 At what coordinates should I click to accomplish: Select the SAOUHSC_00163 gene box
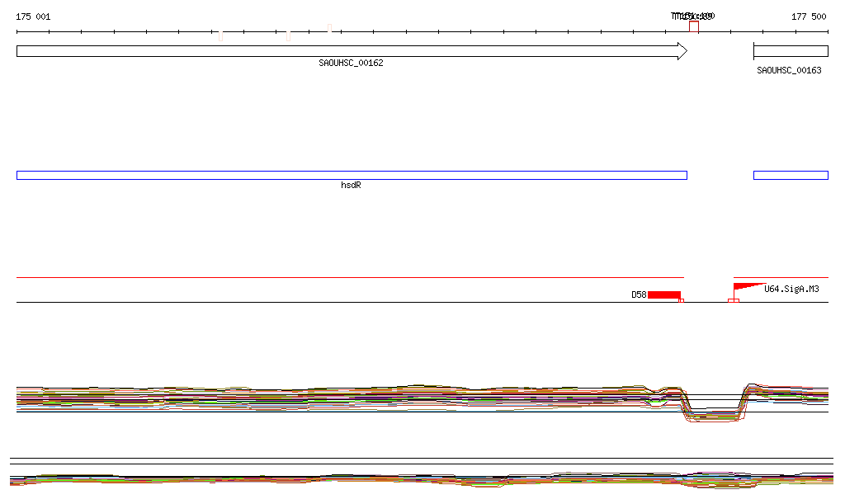point(790,51)
